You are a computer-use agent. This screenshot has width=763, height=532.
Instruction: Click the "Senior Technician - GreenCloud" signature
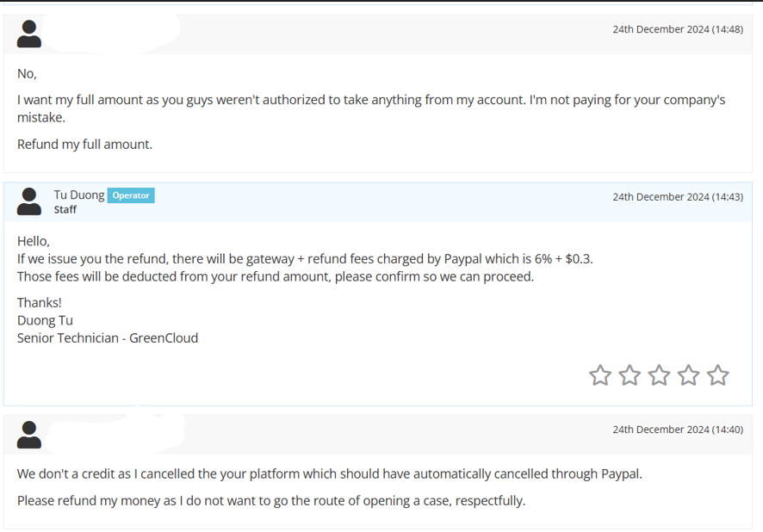point(108,338)
